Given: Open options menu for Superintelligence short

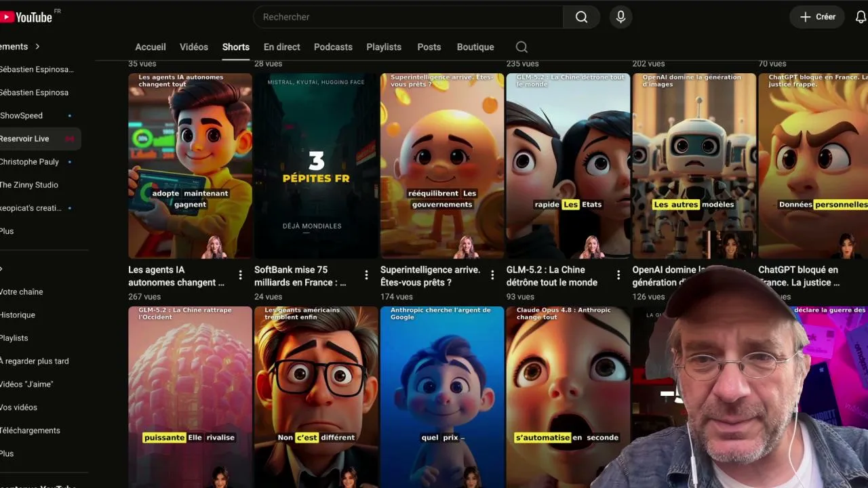Looking at the screenshot, I should [492, 275].
